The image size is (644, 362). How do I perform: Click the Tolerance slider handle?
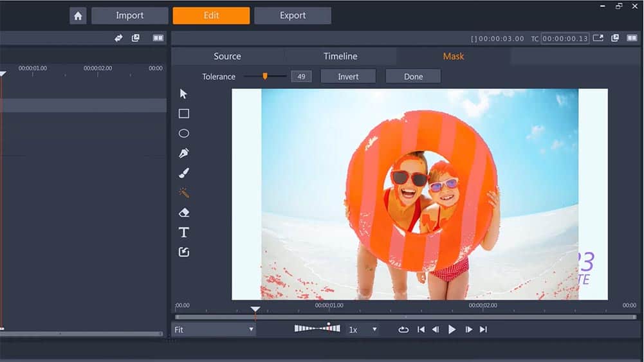(x=264, y=76)
